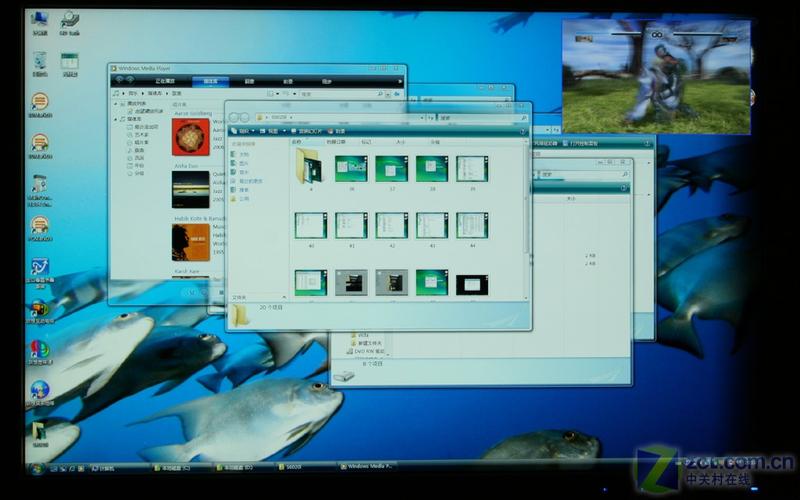
Task: Open 文档 in Explorer favorite links
Action: [x=240, y=154]
